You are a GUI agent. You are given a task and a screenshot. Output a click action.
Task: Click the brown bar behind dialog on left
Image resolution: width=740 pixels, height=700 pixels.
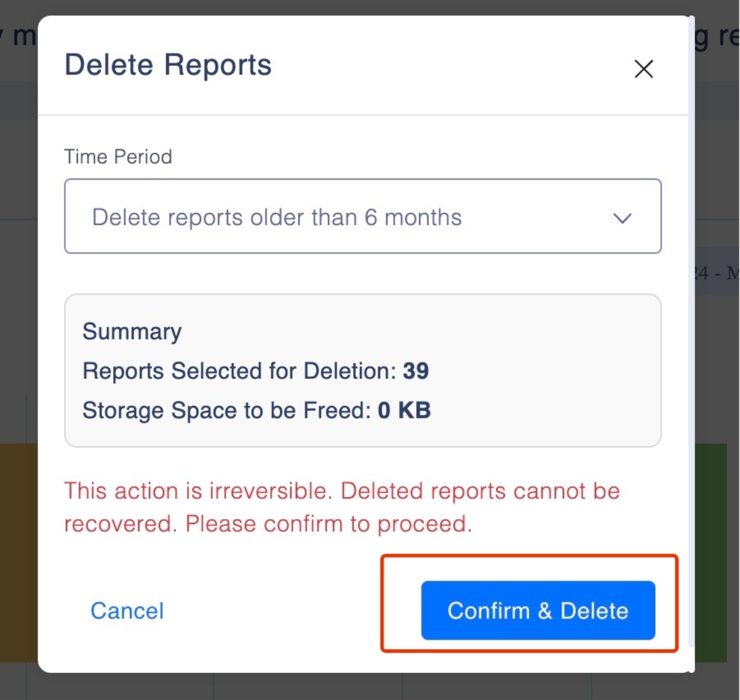point(18,553)
